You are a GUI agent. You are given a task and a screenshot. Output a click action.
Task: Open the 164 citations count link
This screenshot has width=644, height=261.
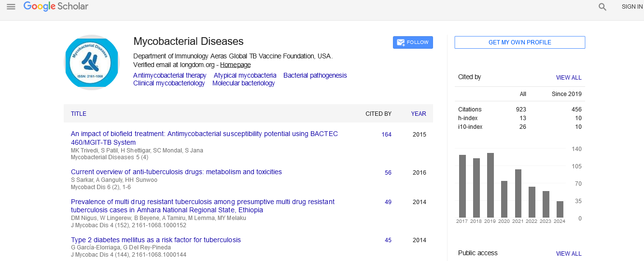[x=386, y=135]
